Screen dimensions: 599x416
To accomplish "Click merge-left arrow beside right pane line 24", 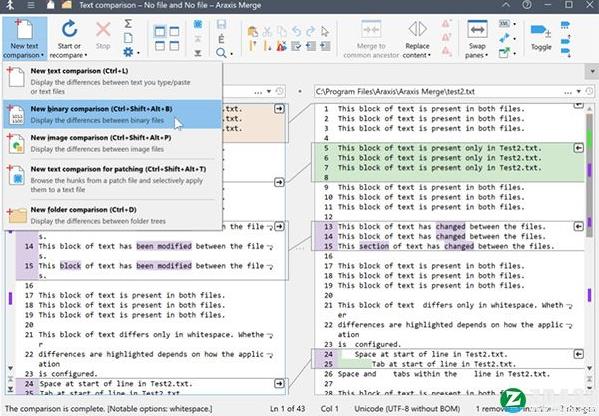I will pos(578,354).
